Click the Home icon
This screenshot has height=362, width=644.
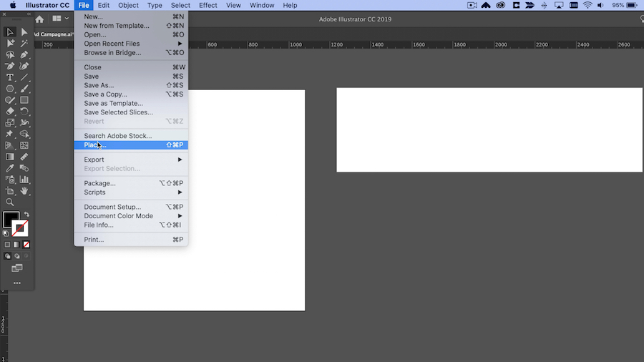tap(39, 19)
